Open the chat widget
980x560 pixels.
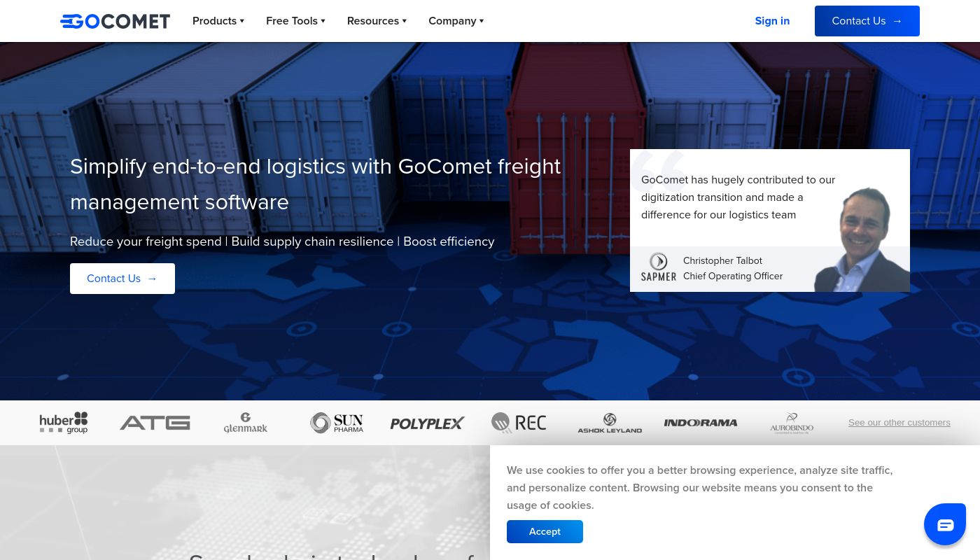click(x=945, y=524)
